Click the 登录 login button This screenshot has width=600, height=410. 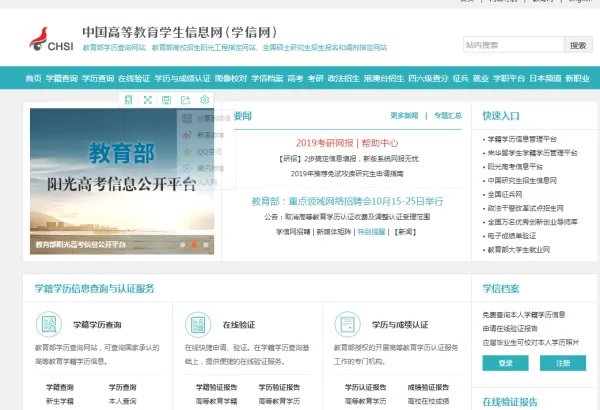click(x=505, y=363)
